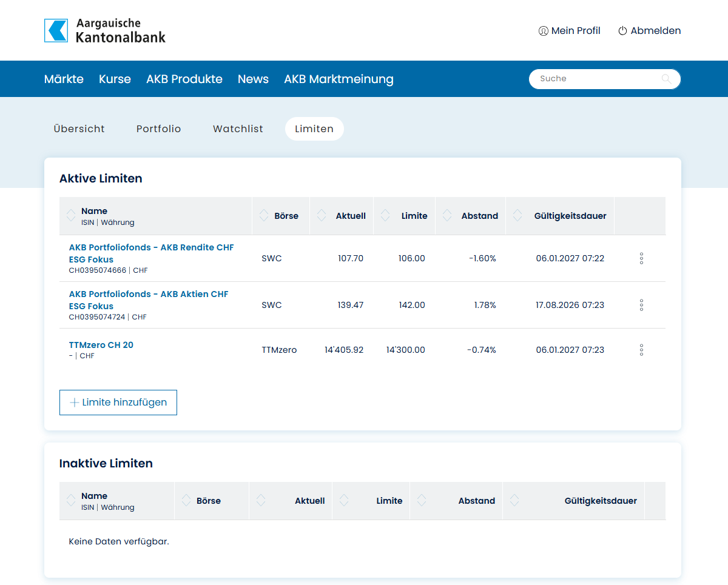This screenshot has height=585, width=728.
Task: Click current value 14'405.92
Action: pyautogui.click(x=344, y=350)
